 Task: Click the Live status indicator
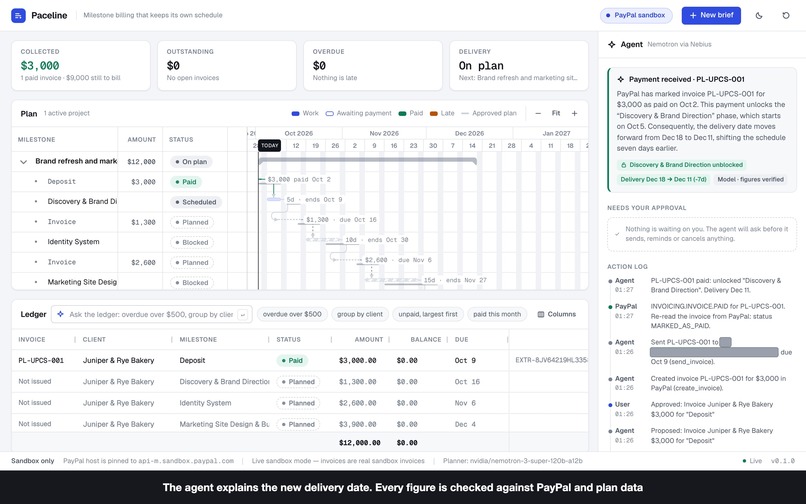tap(752, 461)
